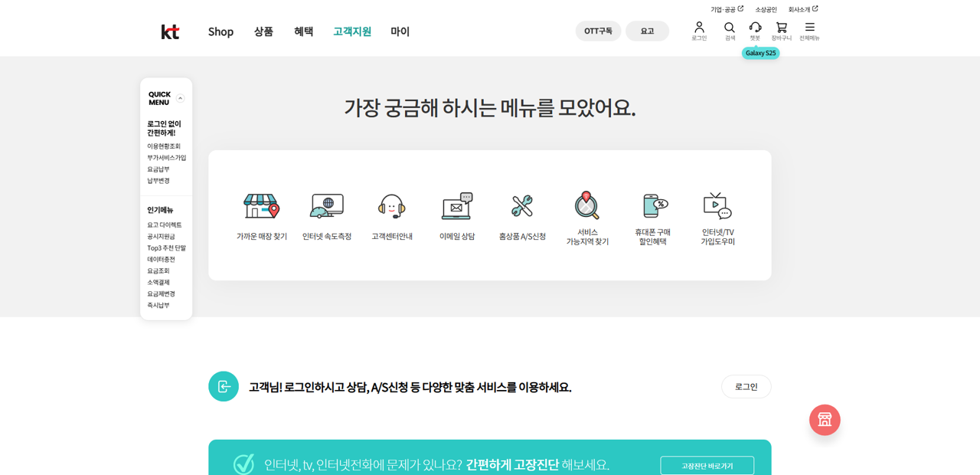
Task: Click the floating red store icon
Action: pyautogui.click(x=825, y=420)
